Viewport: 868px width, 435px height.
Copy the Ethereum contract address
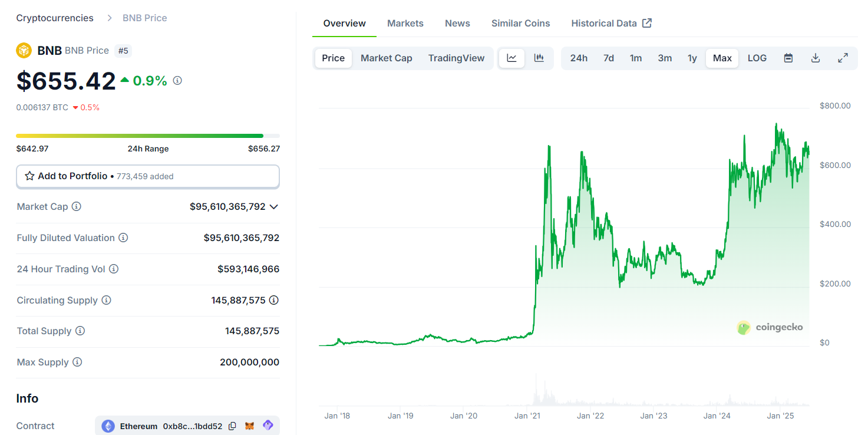232,426
